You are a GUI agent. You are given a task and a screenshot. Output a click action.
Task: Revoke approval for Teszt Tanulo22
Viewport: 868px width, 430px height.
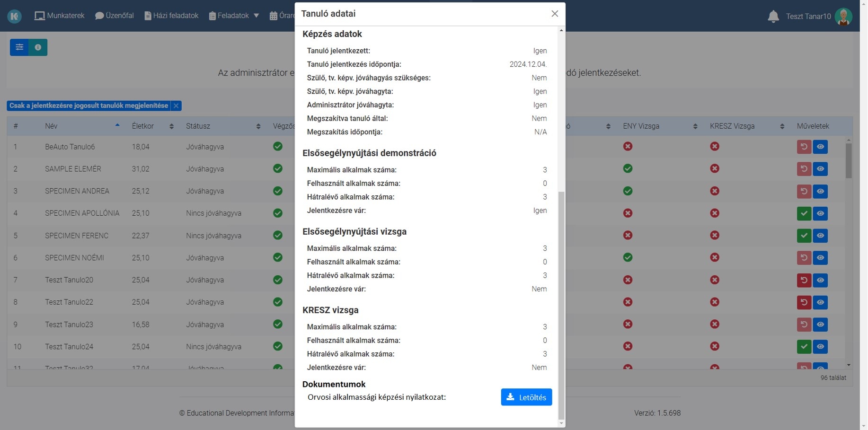[804, 302]
